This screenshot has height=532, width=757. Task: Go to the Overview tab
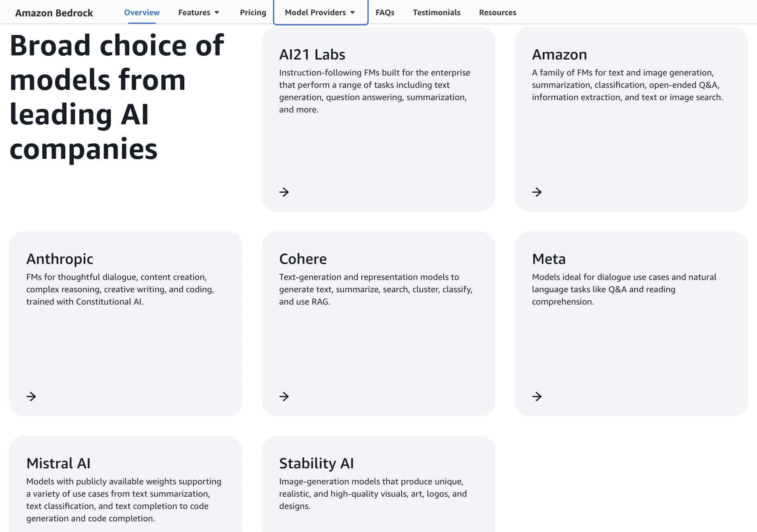click(x=142, y=12)
